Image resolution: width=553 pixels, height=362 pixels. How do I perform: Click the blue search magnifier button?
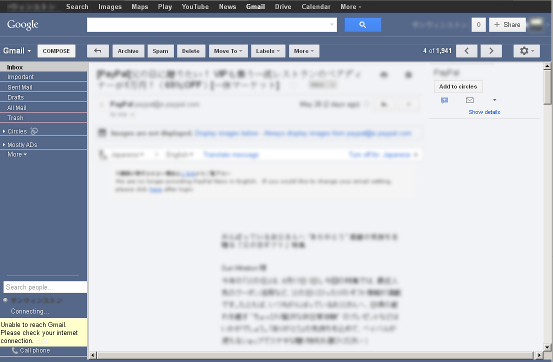pos(363,25)
